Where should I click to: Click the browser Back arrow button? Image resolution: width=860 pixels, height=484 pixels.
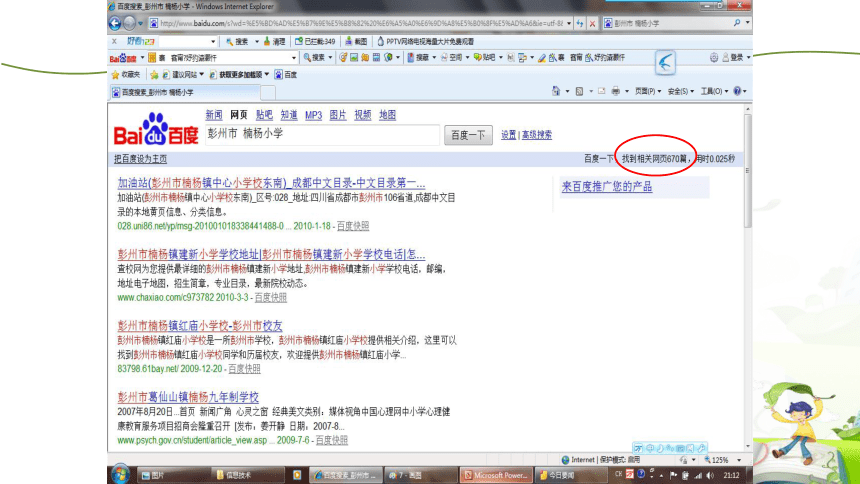click(x=115, y=24)
